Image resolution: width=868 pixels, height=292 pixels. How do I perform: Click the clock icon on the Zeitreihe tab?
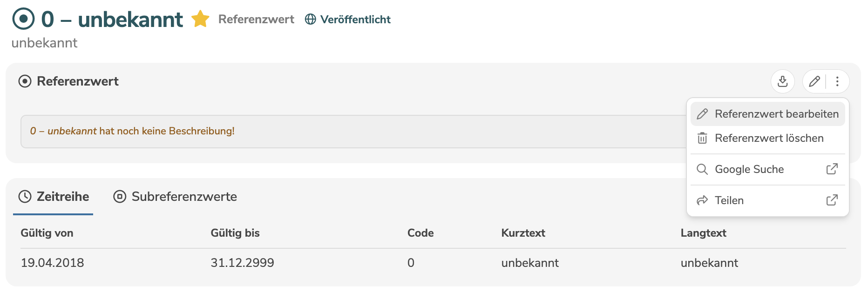[x=25, y=197]
